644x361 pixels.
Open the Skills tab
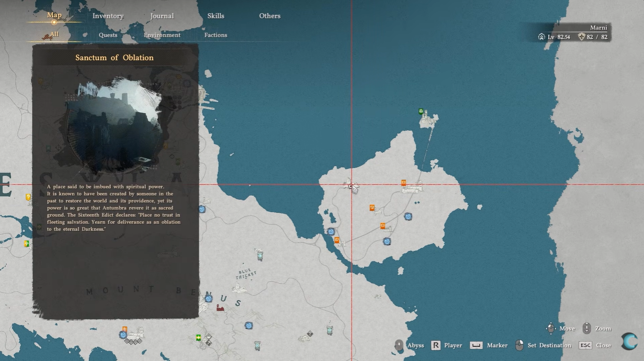[x=215, y=16]
